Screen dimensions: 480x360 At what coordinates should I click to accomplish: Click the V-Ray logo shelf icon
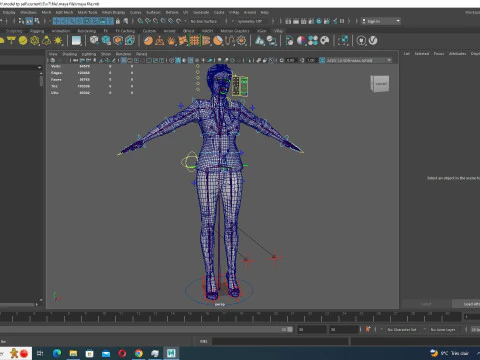click(373, 41)
